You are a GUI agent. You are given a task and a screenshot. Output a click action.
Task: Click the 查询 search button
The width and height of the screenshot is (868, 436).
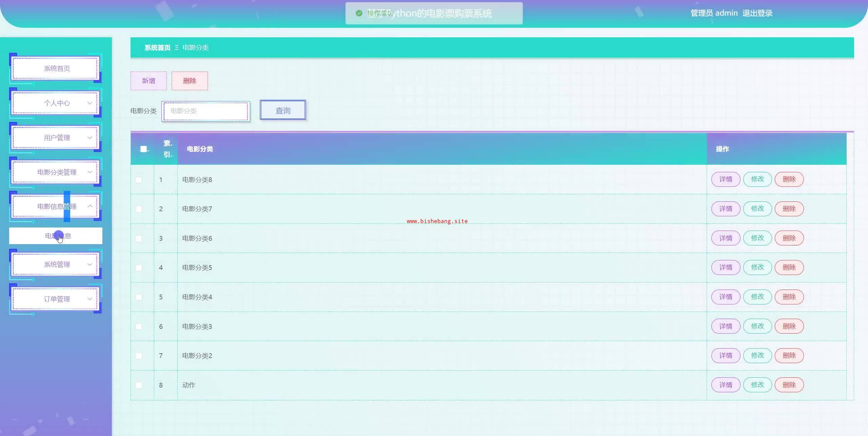click(x=283, y=111)
